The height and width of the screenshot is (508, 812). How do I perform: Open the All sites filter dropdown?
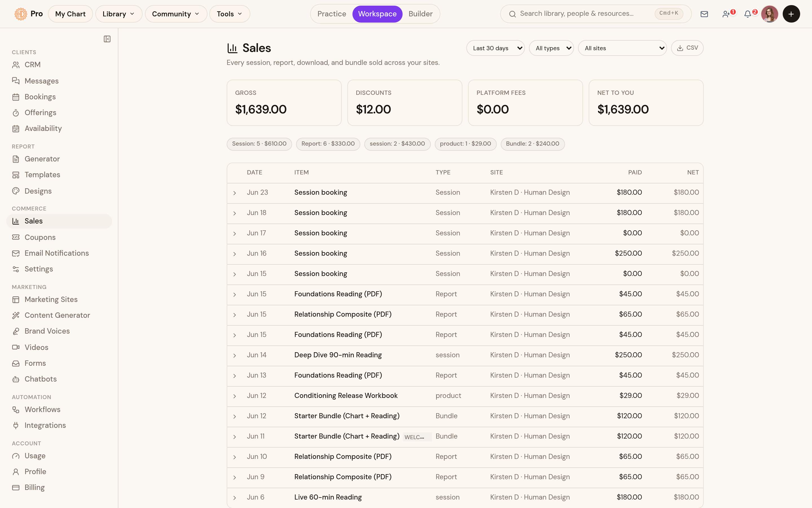coord(622,48)
